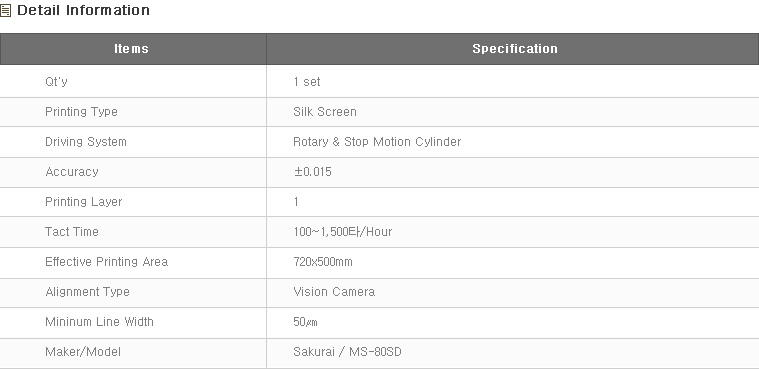Click the Detail Information document icon
Viewport: 759px width, 369px height.
[5, 11]
